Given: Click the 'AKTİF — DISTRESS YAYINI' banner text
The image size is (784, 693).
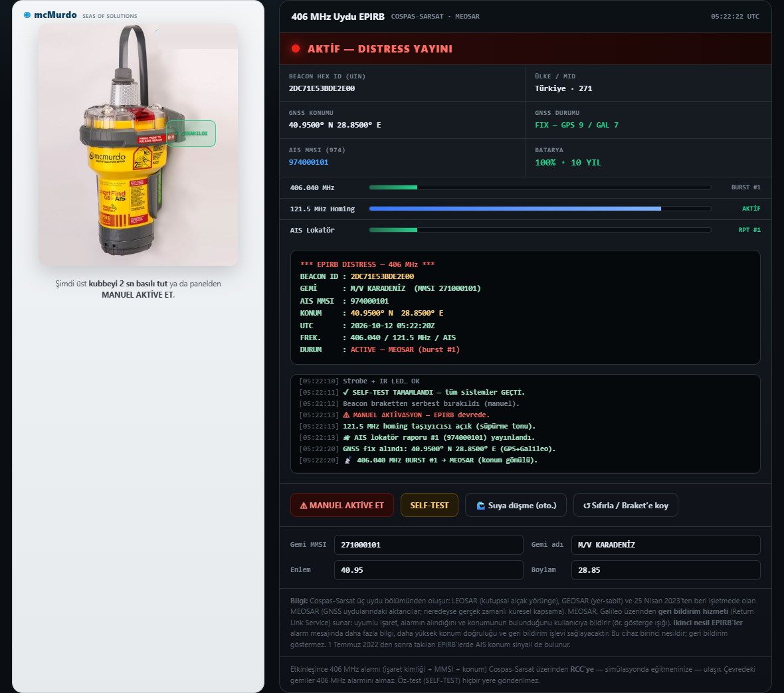Looking at the screenshot, I should (x=380, y=49).
